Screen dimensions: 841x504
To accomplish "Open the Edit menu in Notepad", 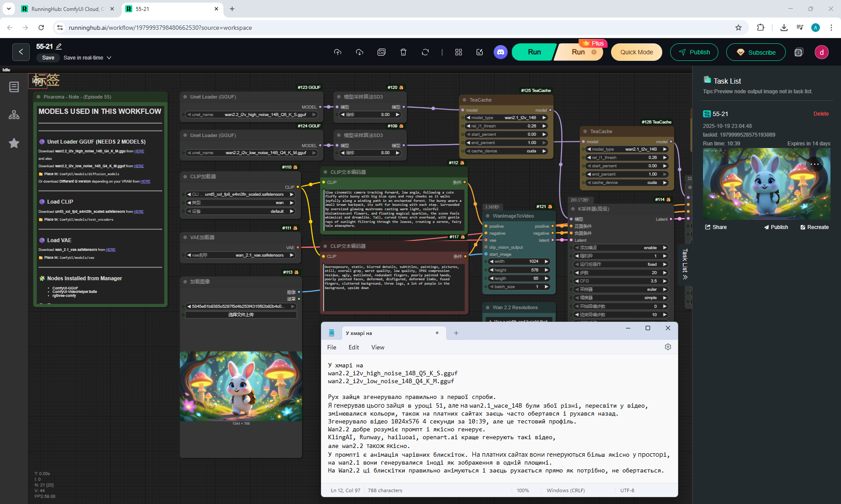I will tap(353, 347).
